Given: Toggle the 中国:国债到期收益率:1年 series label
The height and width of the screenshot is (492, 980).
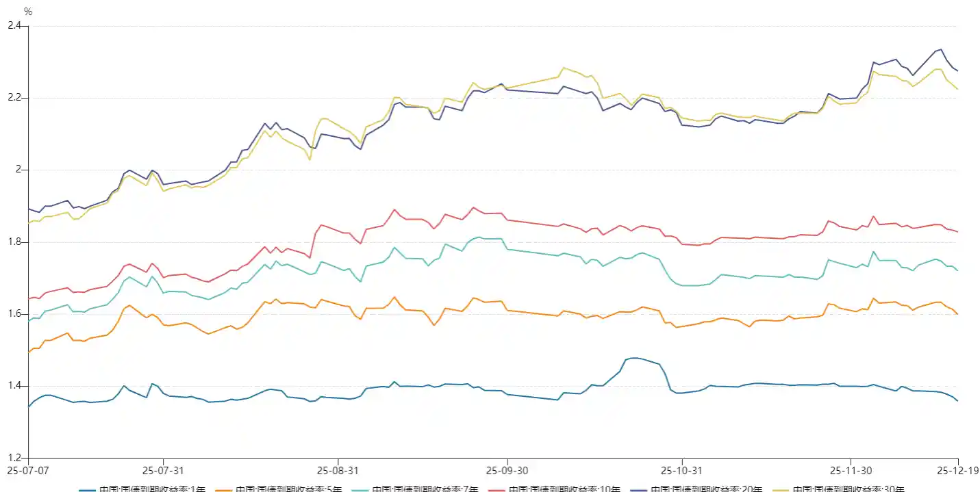Looking at the screenshot, I should (x=152, y=489).
